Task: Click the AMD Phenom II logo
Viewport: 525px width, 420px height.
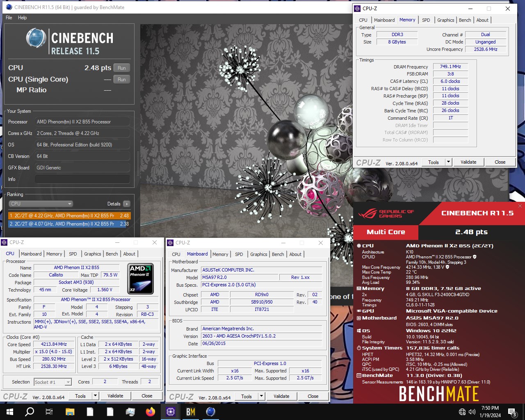Action: tap(141, 279)
